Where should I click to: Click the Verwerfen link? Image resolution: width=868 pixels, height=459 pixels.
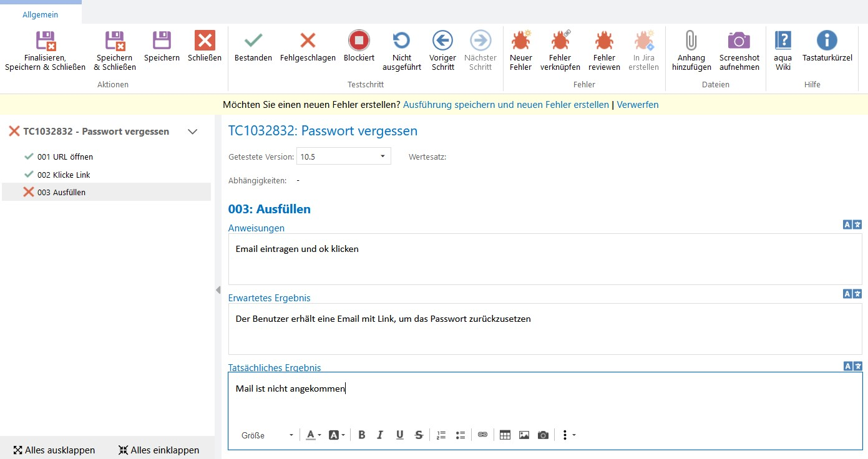click(x=637, y=105)
